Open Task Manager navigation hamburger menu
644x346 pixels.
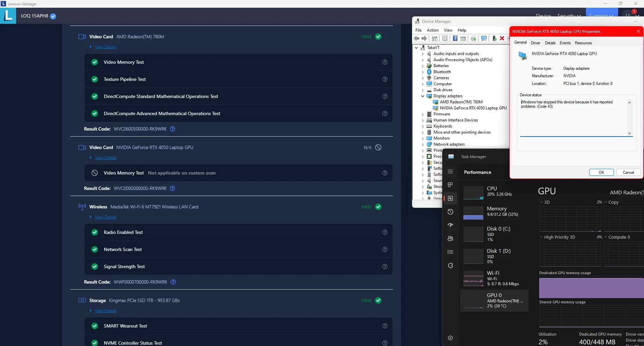[x=450, y=172]
